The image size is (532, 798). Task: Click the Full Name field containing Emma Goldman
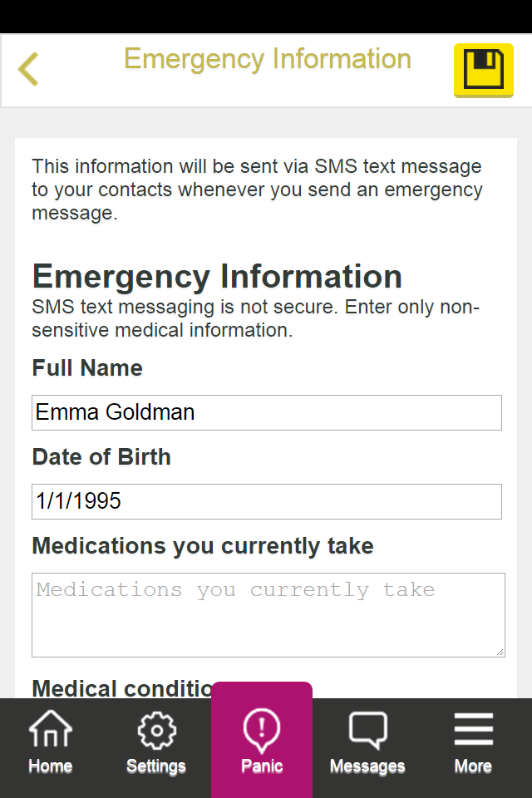(267, 412)
